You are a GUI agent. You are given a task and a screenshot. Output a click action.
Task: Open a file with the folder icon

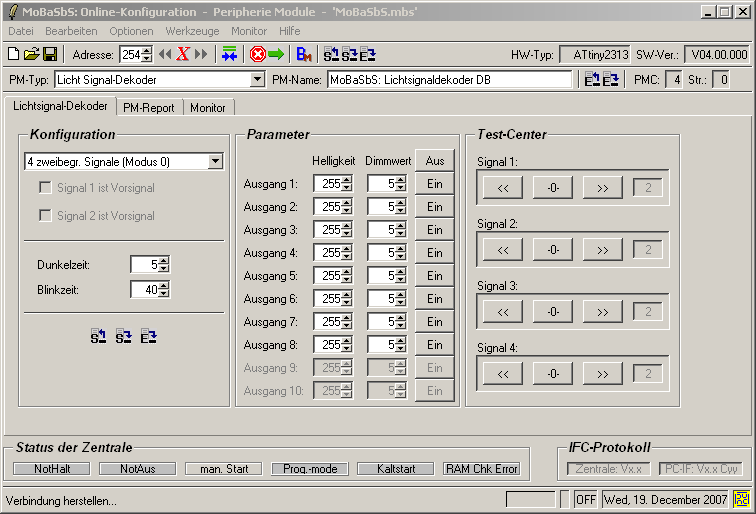point(31,54)
